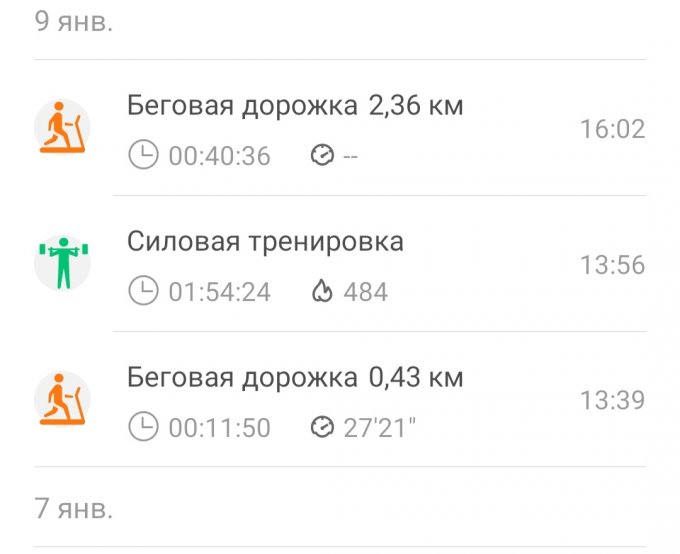
Task: Click the 13:56 workout start time
Action: tap(612, 265)
